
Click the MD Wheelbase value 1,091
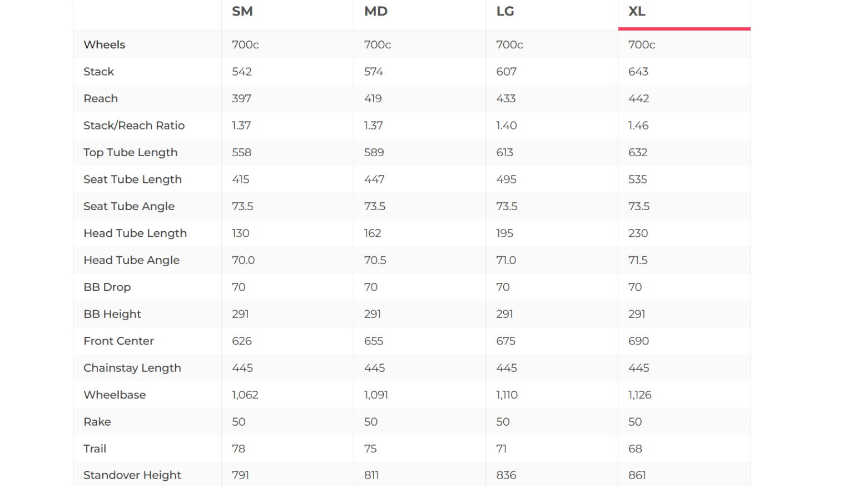376,395
